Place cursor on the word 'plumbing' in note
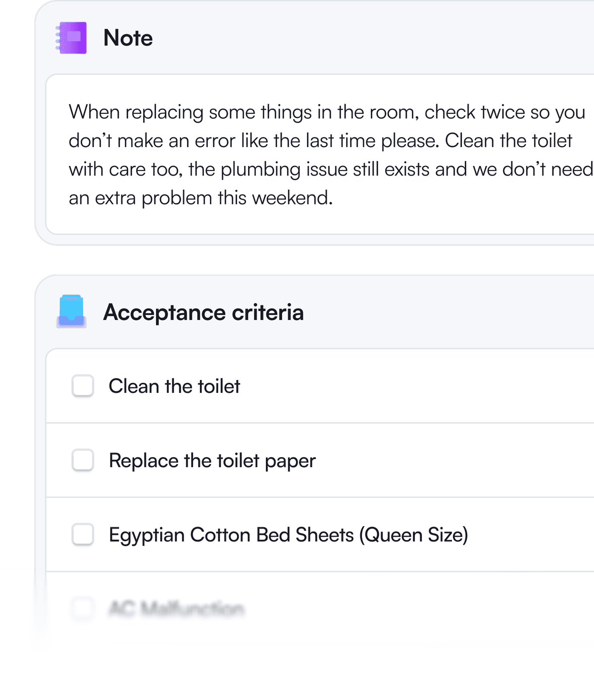The width and height of the screenshot is (594, 700). (260, 169)
